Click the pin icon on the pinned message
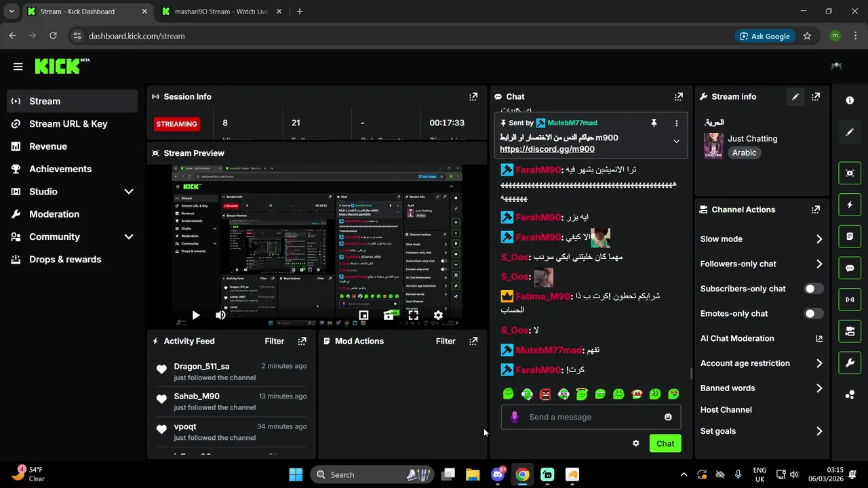 click(654, 123)
